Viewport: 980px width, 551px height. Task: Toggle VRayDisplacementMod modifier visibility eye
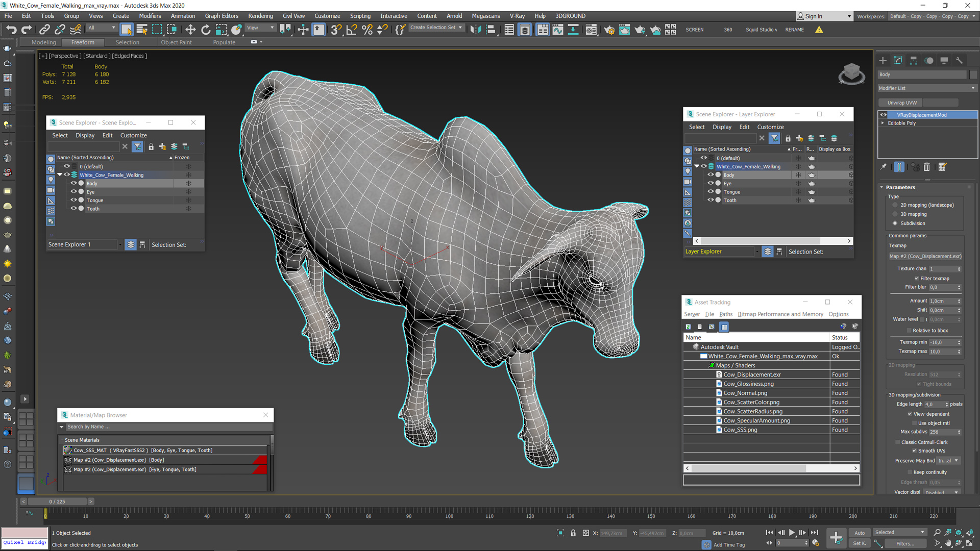(x=884, y=115)
